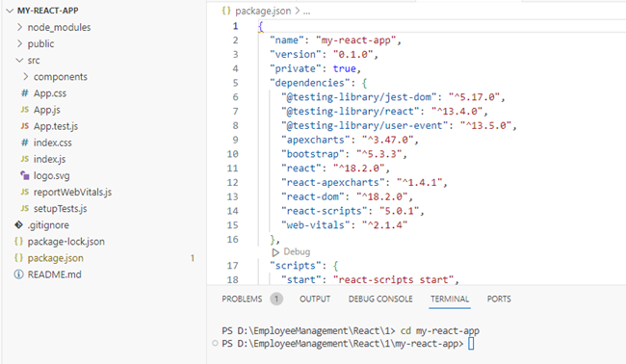Click the Debug play icon above scripts
Screen dimensions: 626x364
(x=275, y=252)
